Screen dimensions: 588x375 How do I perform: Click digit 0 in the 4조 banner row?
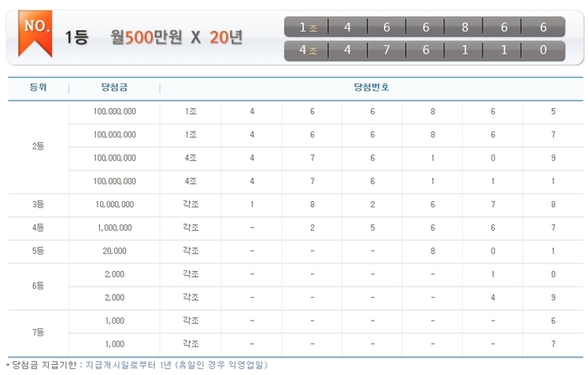click(x=543, y=50)
